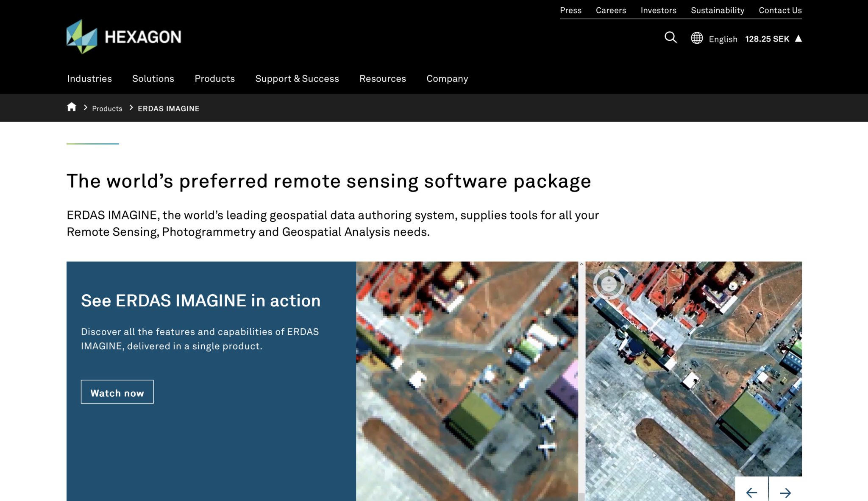Zoom in using the plus control on imagery
Screen dimensions: 868x501
point(609,280)
